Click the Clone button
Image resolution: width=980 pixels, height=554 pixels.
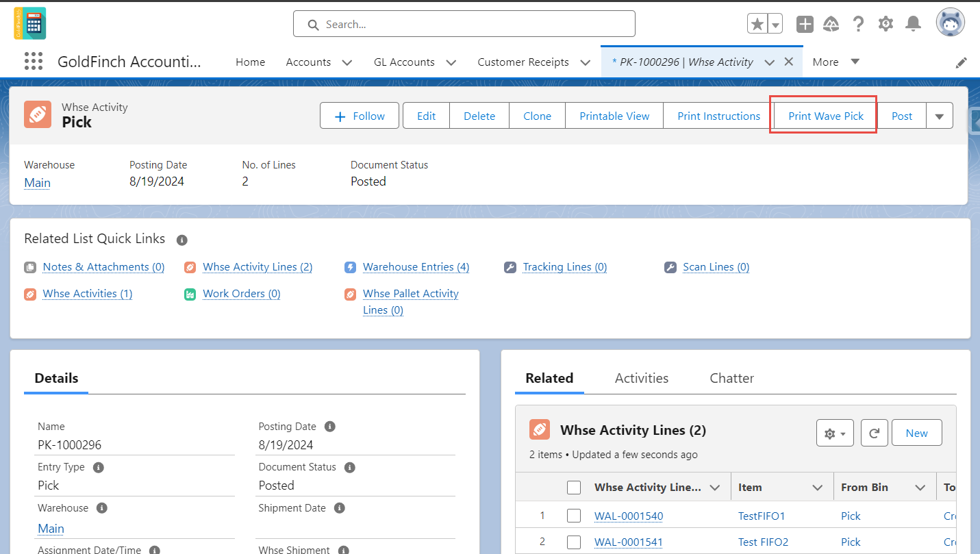(x=537, y=116)
